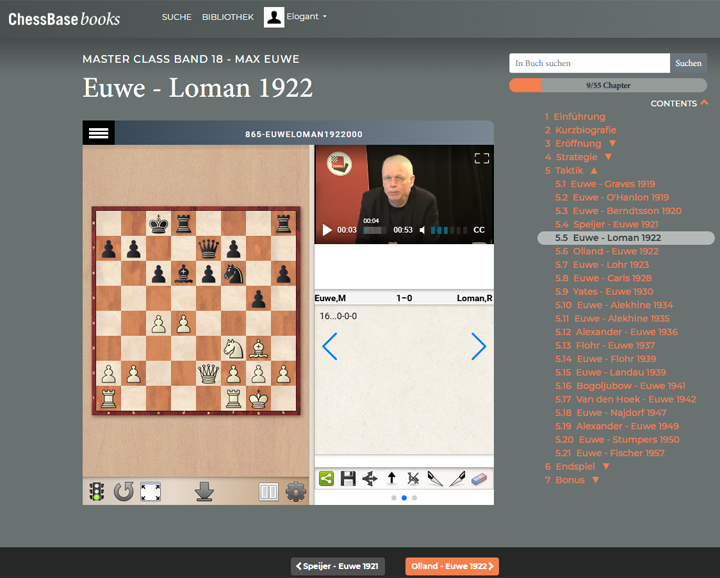Go to next chapter Olland - Euwe 1922

(x=451, y=566)
